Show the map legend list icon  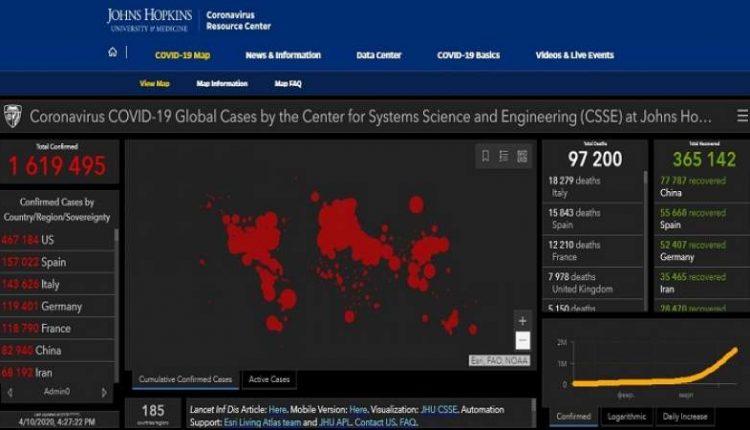point(504,156)
